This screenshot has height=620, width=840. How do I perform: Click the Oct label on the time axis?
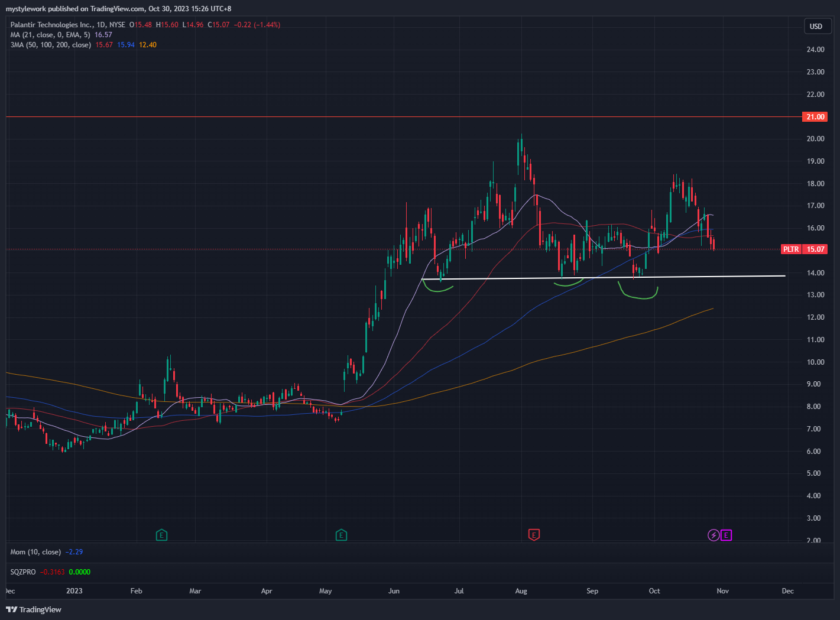click(654, 591)
